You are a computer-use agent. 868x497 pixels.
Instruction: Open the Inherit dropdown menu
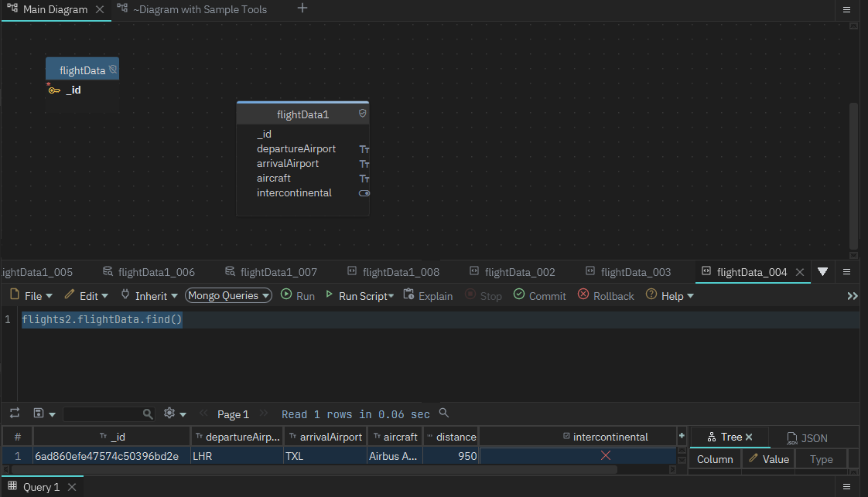[149, 296]
